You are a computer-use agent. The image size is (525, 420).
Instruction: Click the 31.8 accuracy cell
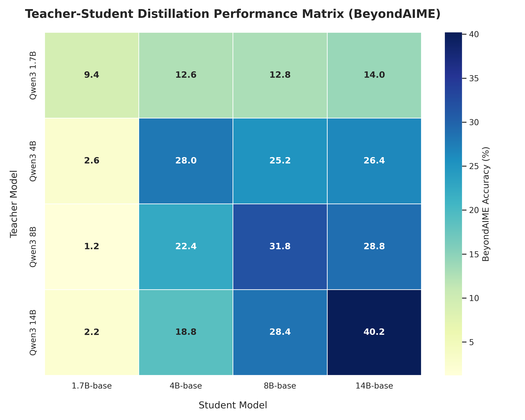[x=280, y=246]
